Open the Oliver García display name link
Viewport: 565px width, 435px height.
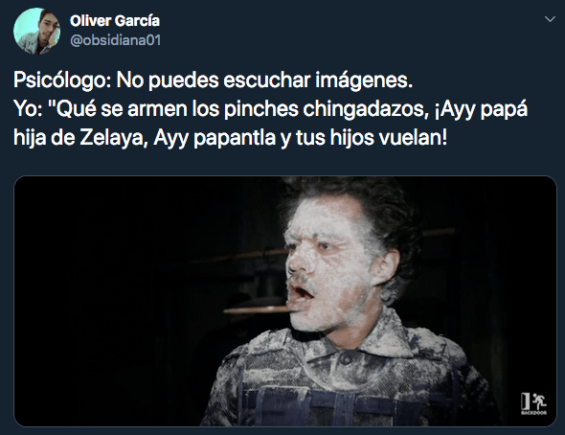[x=115, y=21]
